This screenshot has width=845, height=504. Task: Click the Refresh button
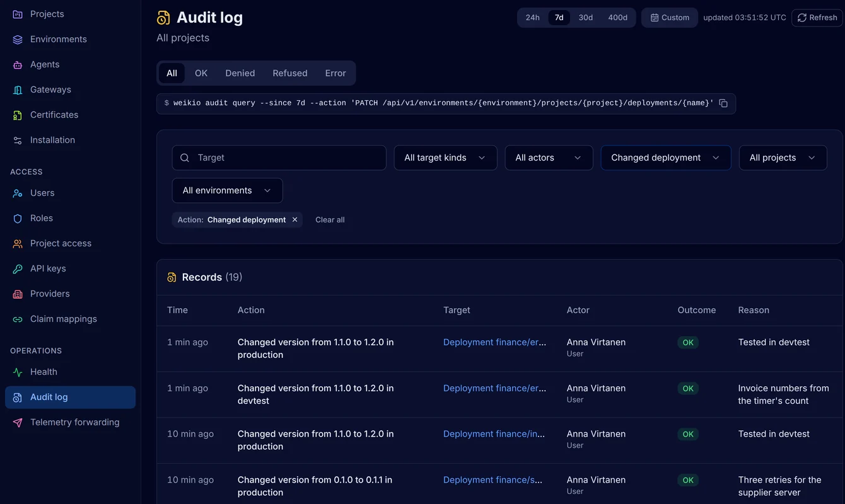point(817,18)
